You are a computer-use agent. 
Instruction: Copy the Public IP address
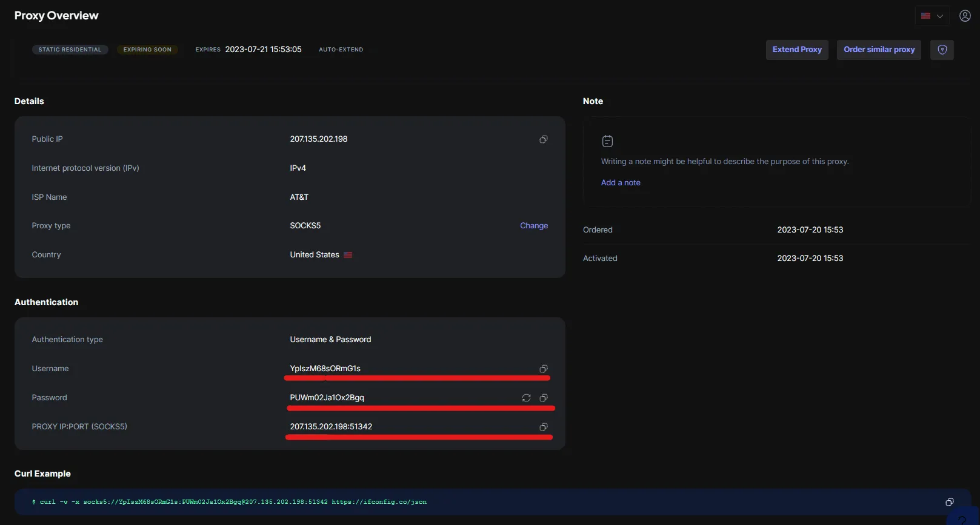(x=543, y=139)
